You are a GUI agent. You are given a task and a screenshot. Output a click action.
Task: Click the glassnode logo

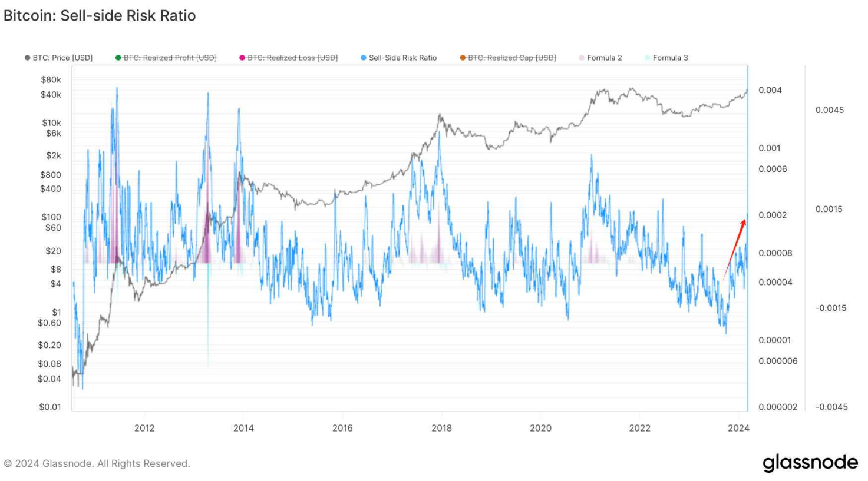pos(810,463)
